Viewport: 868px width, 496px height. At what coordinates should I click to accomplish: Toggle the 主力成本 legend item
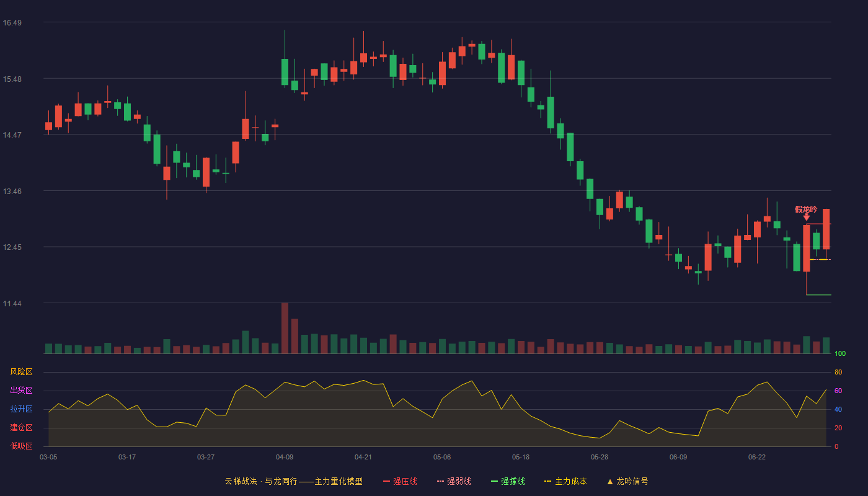click(565, 481)
